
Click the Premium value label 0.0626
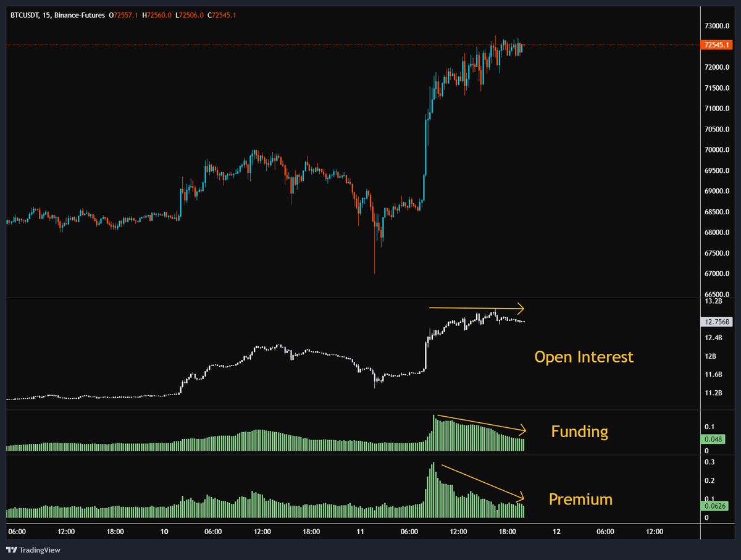tap(714, 506)
